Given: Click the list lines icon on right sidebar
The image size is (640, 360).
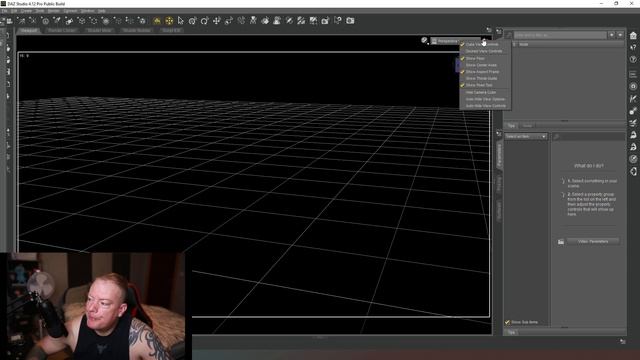Looking at the screenshot, I should tap(633, 74).
